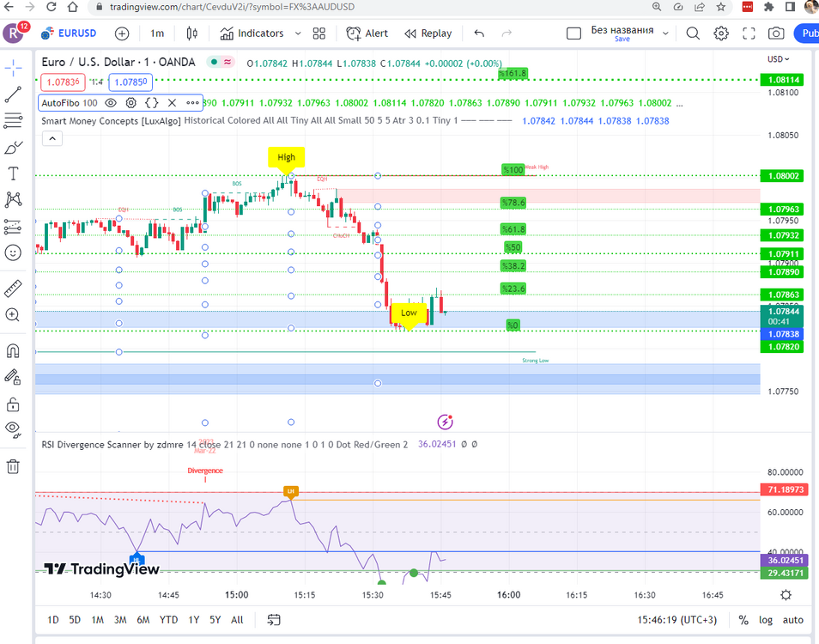
Task: Redo the chart action
Action: 507,33
